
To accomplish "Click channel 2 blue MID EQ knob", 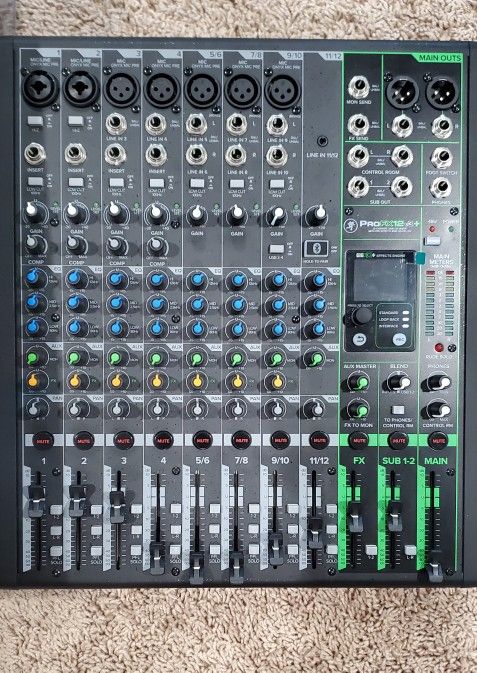I will [x=75, y=303].
